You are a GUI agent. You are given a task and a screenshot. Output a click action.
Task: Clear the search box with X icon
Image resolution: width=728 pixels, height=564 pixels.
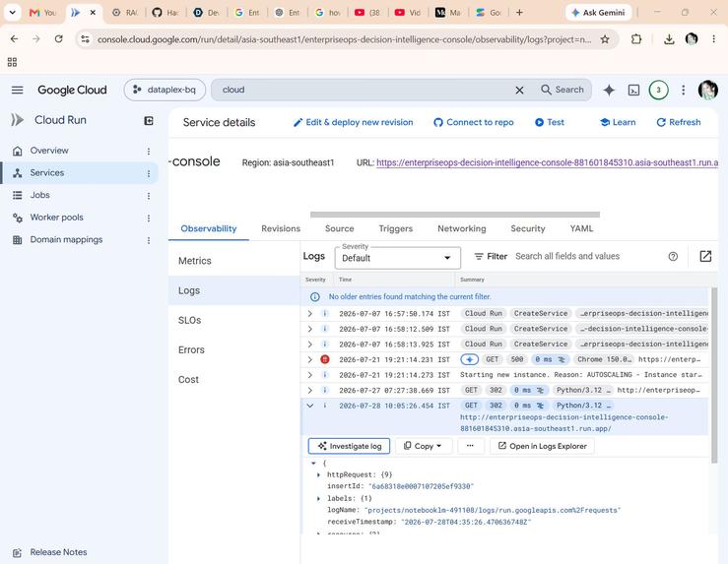(519, 90)
